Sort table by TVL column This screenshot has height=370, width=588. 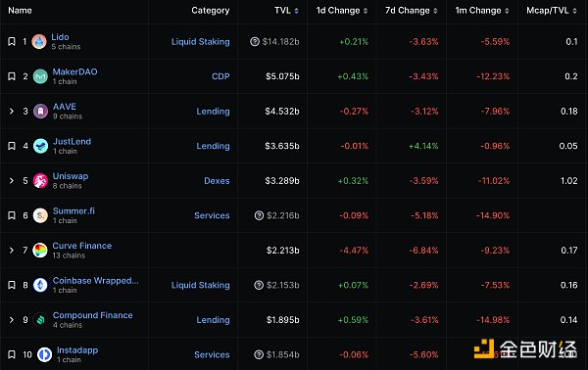pyautogui.click(x=286, y=11)
